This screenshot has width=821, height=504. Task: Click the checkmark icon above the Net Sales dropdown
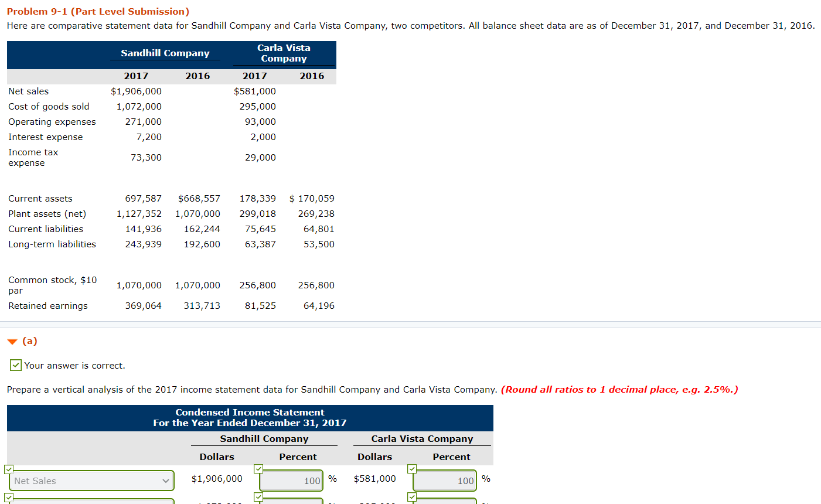pyautogui.click(x=9, y=469)
